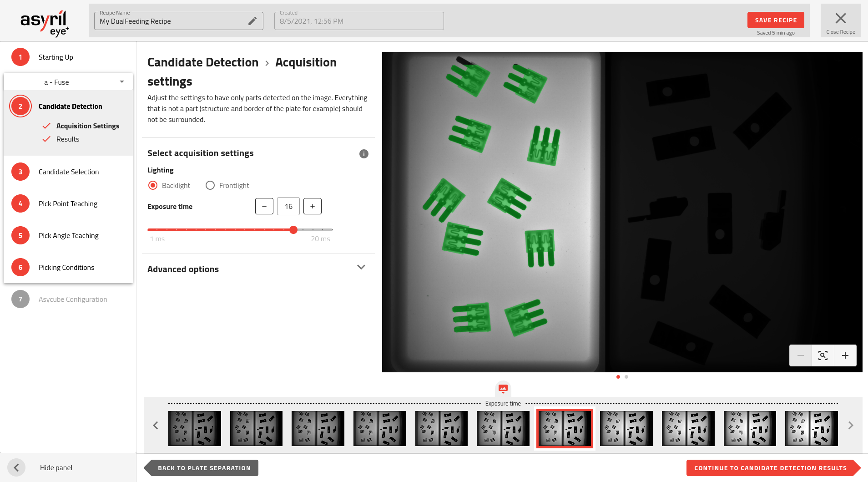Image resolution: width=868 pixels, height=482 pixels.
Task: Click the info icon beside acquisition settings
Action: 363,154
